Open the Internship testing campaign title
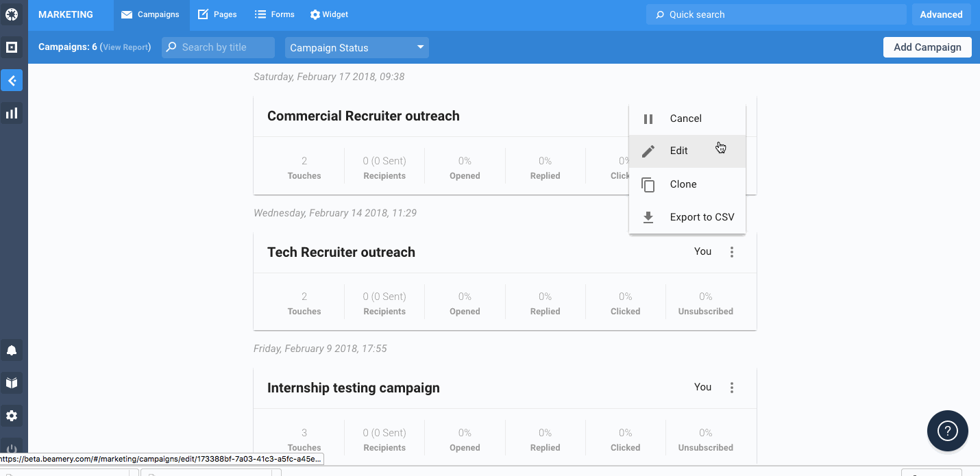 pyautogui.click(x=354, y=388)
